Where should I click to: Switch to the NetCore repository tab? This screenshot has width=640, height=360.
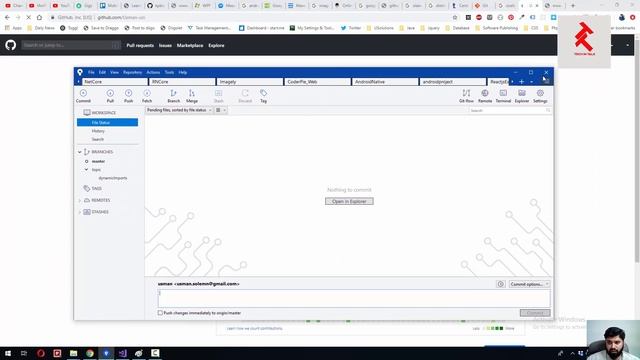coord(115,82)
